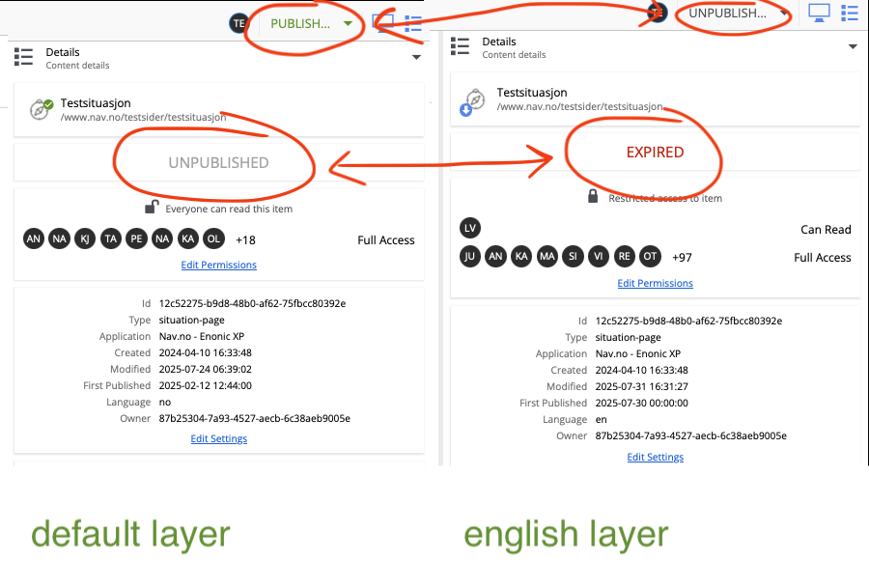Select the OL principal avatar
The height and width of the screenshot is (588, 869).
(213, 238)
